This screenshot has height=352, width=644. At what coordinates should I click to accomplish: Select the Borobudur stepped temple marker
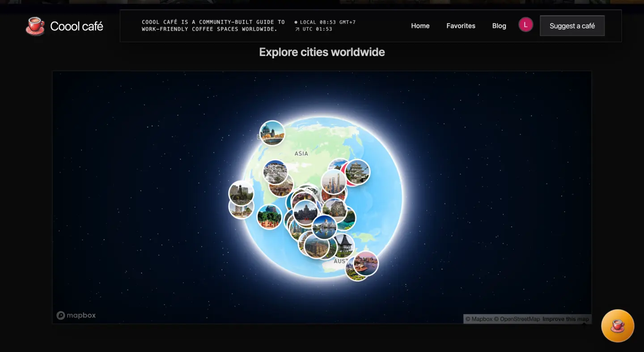[x=317, y=245]
